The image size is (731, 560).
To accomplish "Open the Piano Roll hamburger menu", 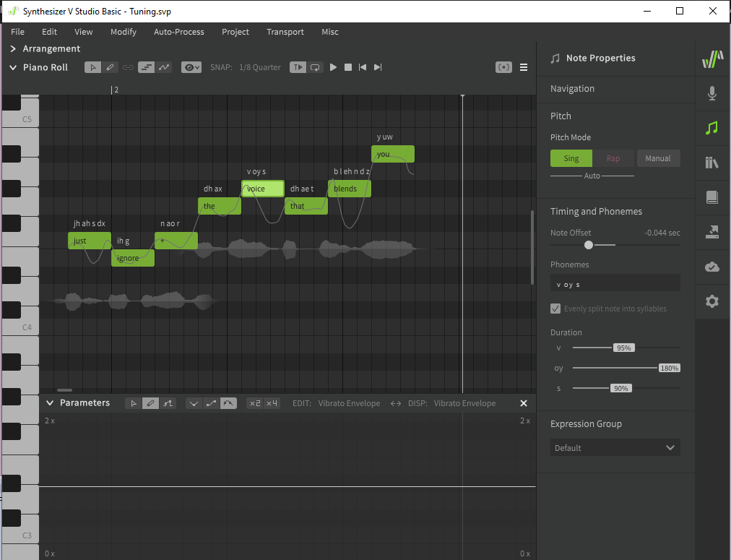I will click(524, 68).
